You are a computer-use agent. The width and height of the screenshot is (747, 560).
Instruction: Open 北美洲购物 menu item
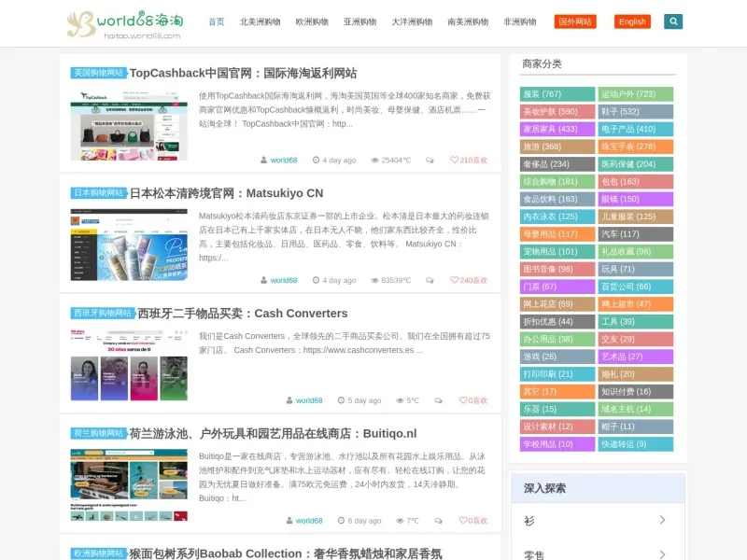click(261, 21)
